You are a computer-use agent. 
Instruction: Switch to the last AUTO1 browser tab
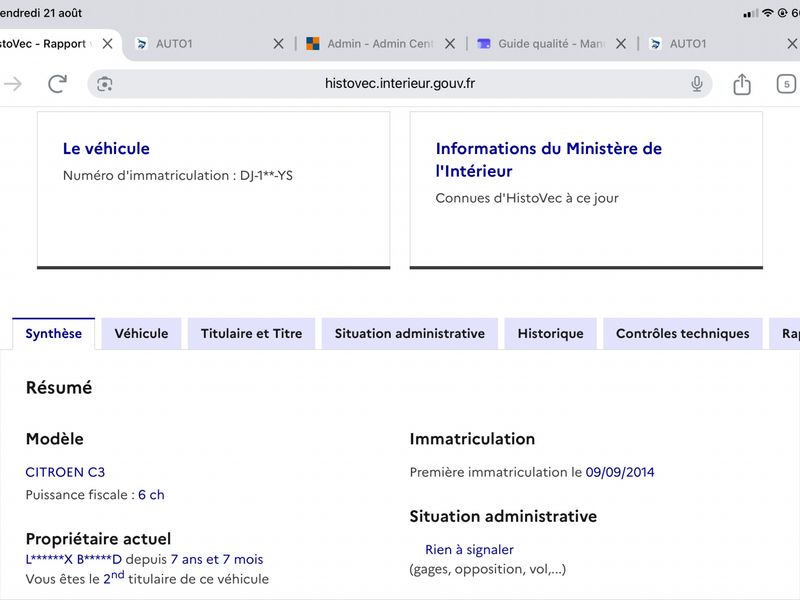(719, 44)
